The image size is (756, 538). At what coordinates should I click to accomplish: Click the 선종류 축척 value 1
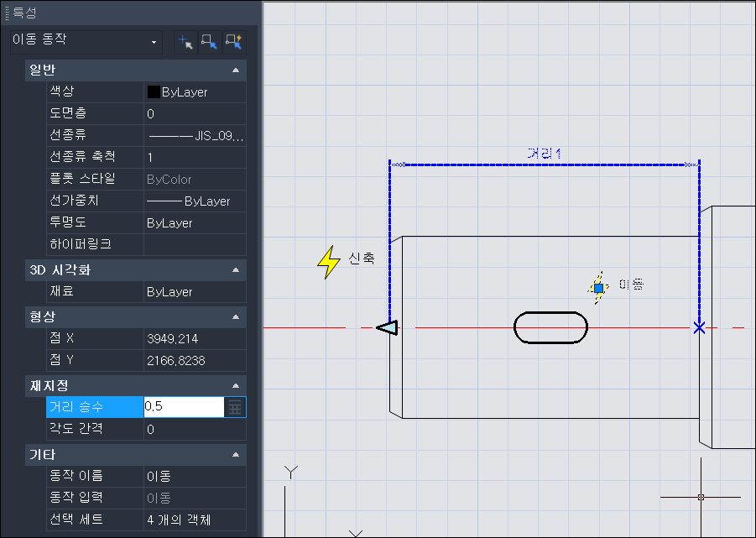coord(195,158)
